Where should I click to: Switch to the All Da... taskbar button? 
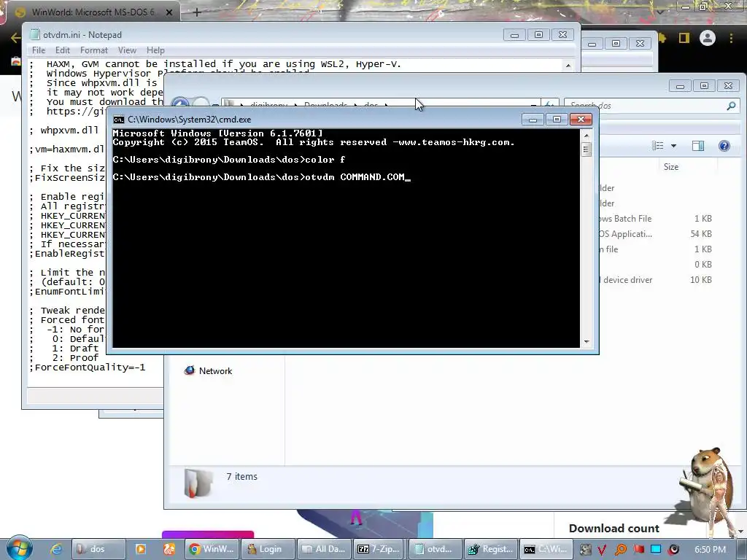324,549
